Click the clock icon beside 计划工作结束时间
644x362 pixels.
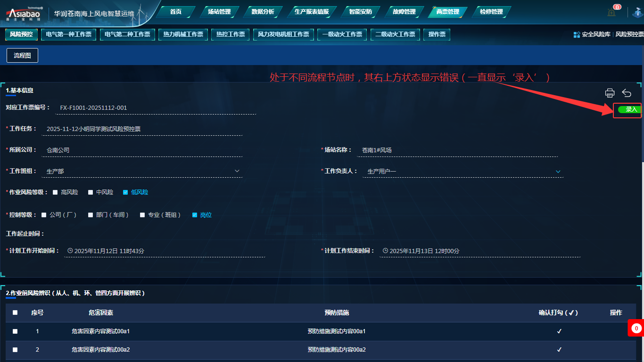tap(385, 251)
